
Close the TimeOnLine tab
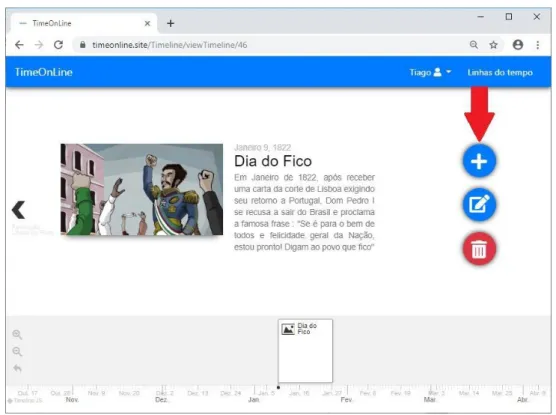point(148,23)
